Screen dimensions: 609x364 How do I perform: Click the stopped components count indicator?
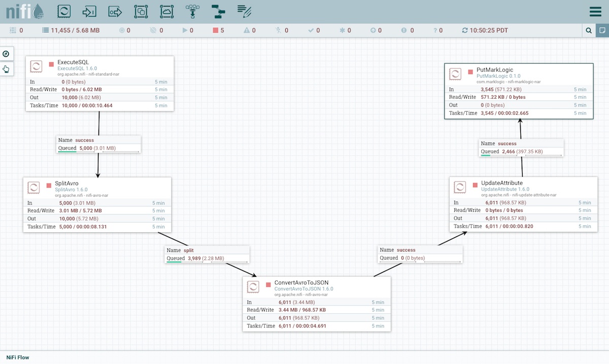pyautogui.click(x=219, y=30)
